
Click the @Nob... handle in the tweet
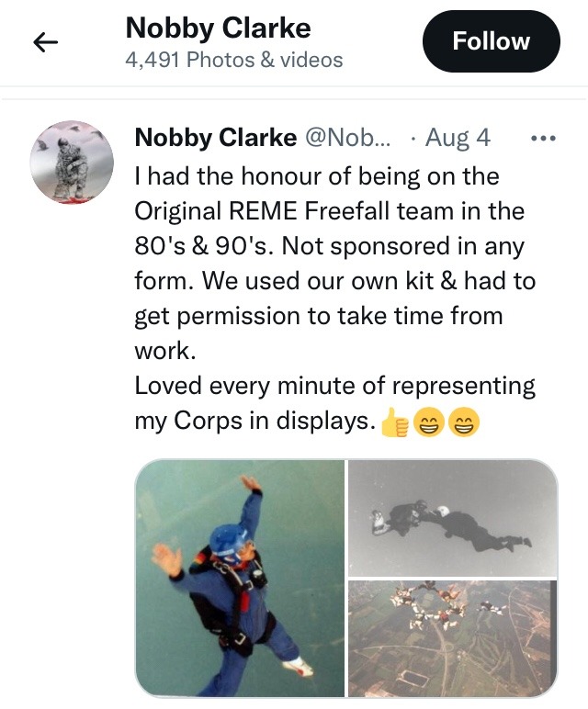[346, 139]
